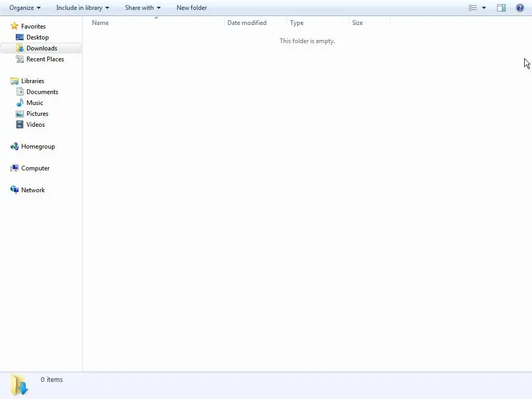Click the Recent Places icon
This screenshot has height=399, width=532.
click(x=20, y=59)
